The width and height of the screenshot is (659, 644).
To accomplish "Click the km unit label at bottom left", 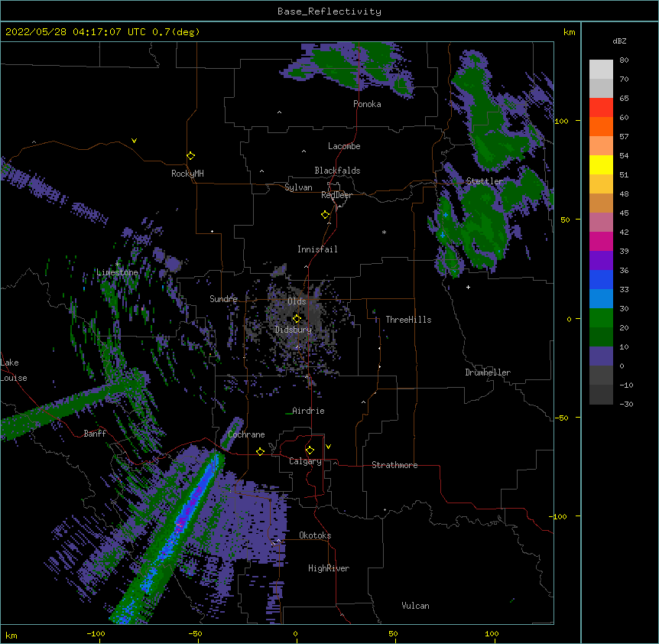I will 11,635.
